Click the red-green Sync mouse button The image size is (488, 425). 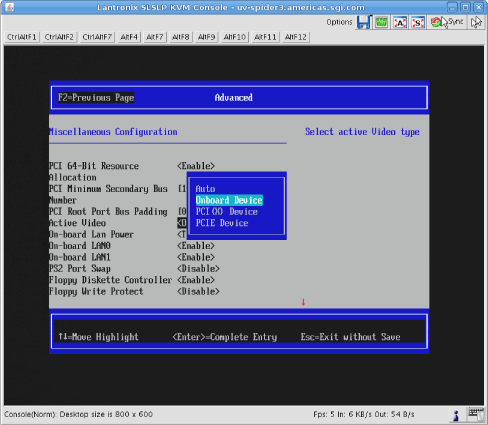coord(447,22)
